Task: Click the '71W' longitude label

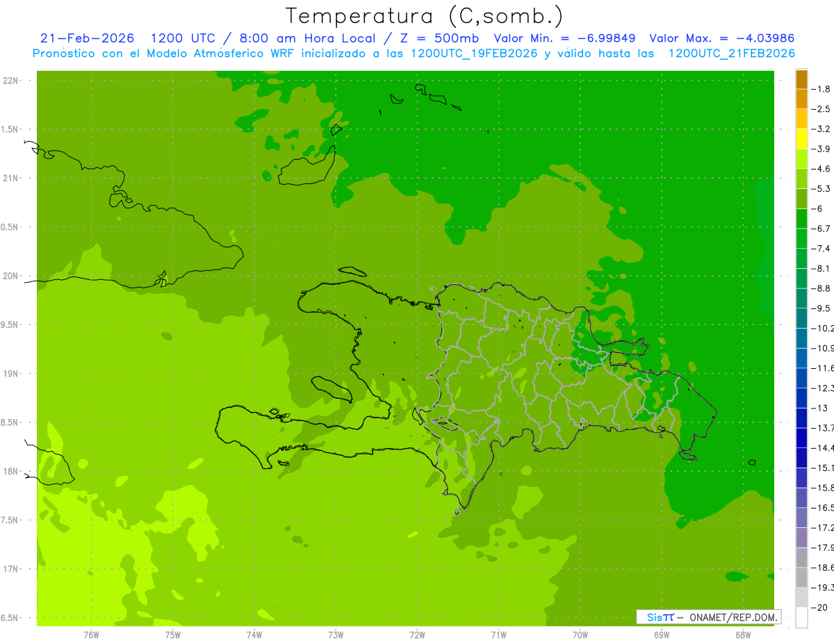Action: coord(498,635)
